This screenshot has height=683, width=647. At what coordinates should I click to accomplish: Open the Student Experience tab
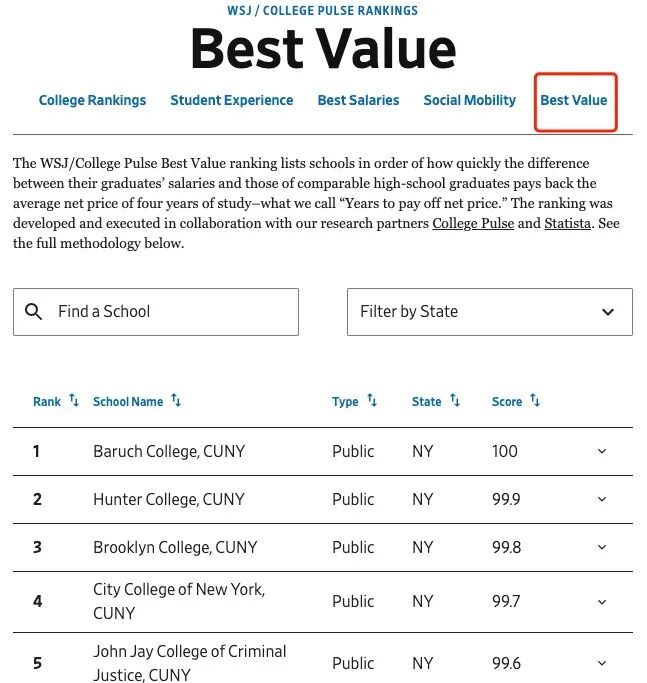[232, 100]
